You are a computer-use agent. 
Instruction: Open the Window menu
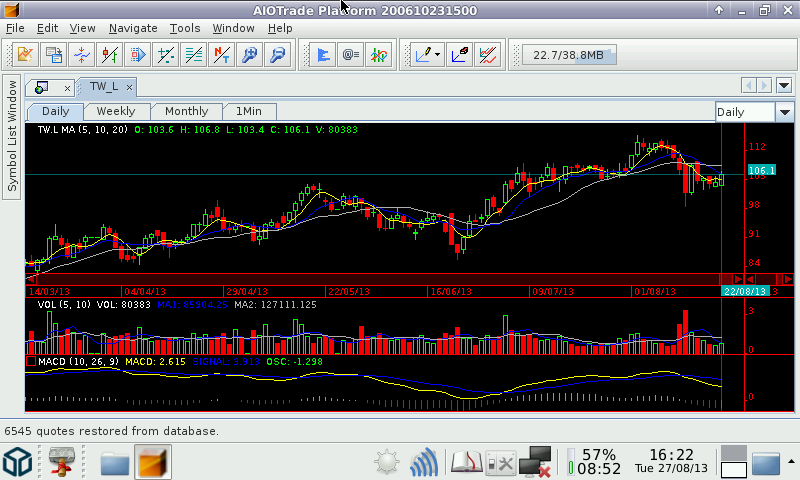[x=233, y=28]
